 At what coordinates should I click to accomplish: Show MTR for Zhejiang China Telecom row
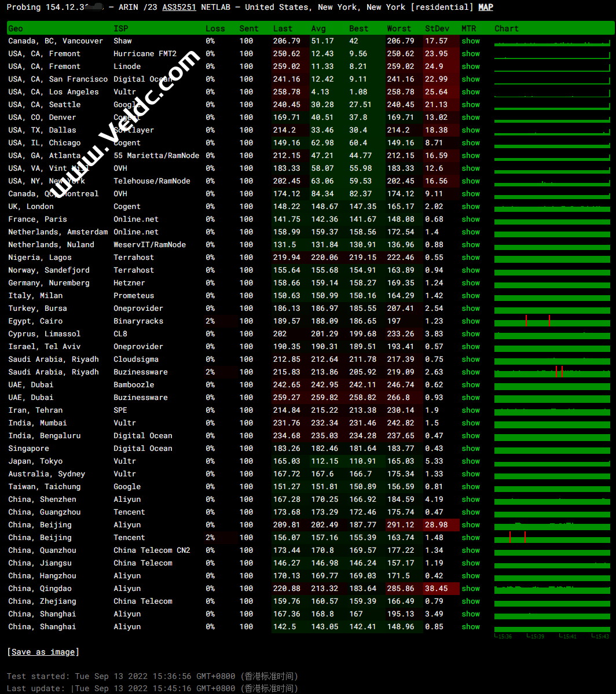(470, 601)
